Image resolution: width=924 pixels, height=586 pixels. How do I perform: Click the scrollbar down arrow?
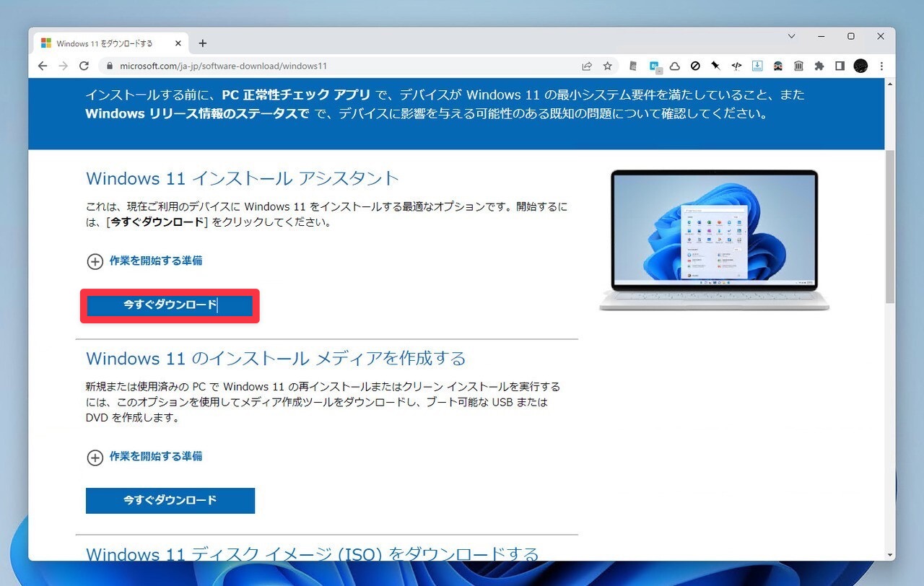coord(889,555)
